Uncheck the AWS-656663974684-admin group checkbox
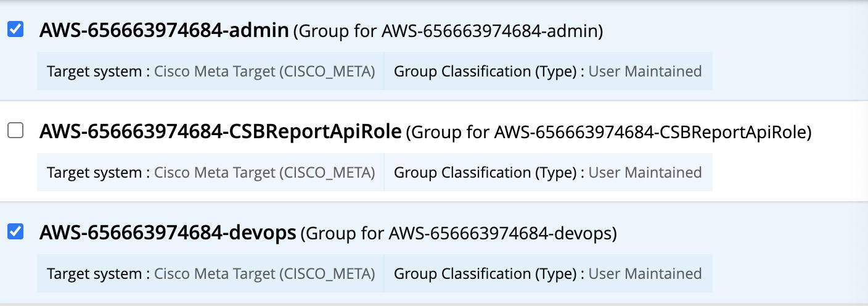This screenshot has height=306, width=868. [15, 29]
